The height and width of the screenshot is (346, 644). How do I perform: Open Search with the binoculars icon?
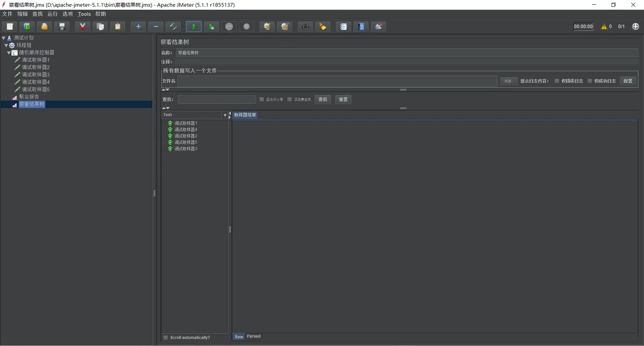305,27
